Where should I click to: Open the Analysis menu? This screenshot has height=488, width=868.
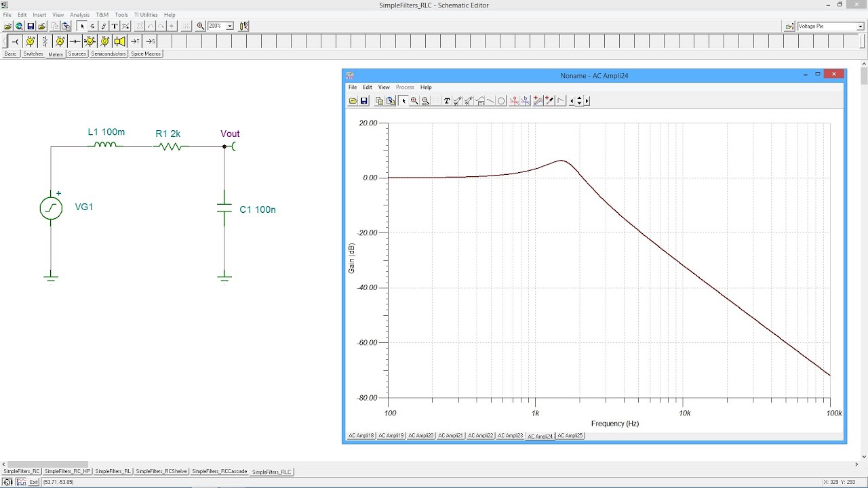coord(80,15)
